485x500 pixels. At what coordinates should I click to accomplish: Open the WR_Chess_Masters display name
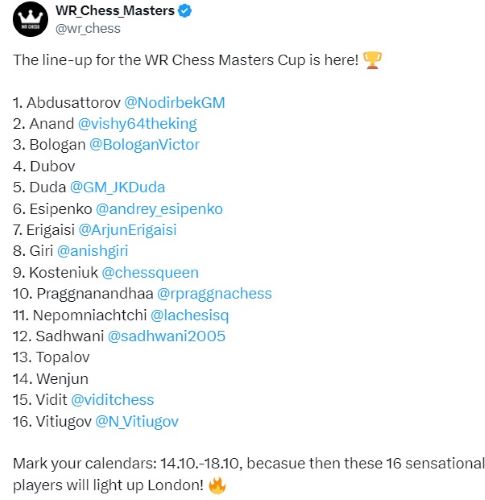(x=115, y=11)
